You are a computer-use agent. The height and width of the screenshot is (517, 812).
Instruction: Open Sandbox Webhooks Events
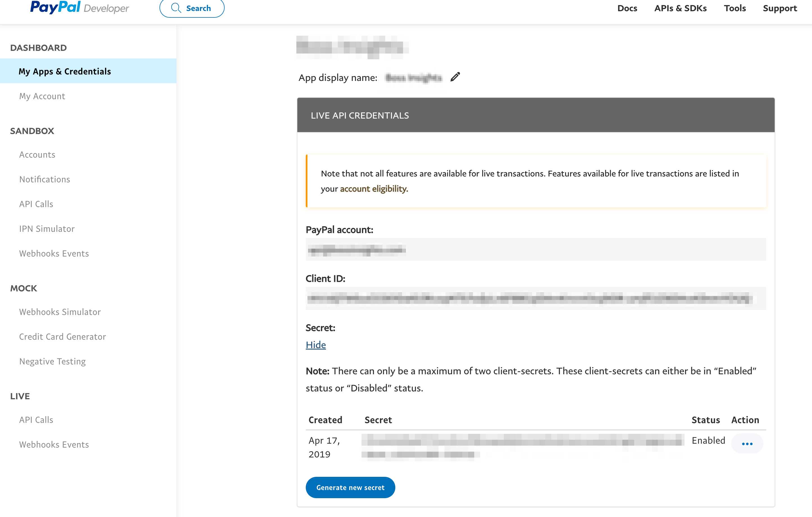click(x=54, y=253)
